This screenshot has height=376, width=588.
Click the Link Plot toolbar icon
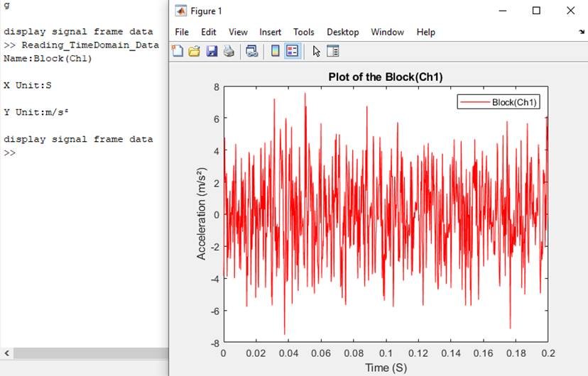251,51
